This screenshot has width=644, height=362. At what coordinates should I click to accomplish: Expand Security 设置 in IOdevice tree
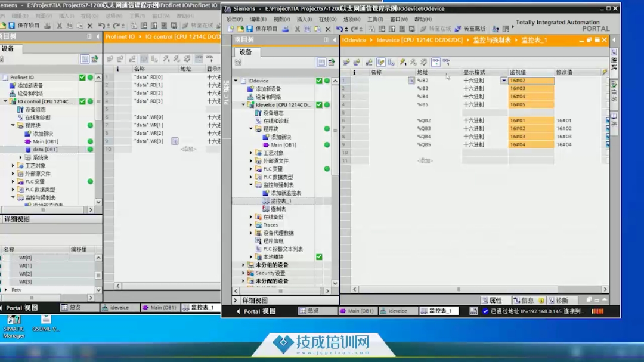pyautogui.click(x=243, y=273)
